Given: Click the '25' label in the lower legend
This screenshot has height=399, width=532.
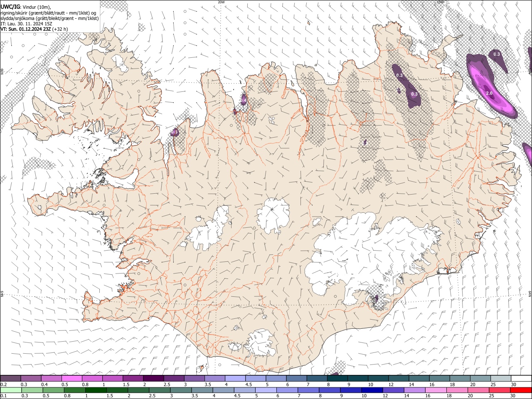Looking at the screenshot, I should [492, 396].
